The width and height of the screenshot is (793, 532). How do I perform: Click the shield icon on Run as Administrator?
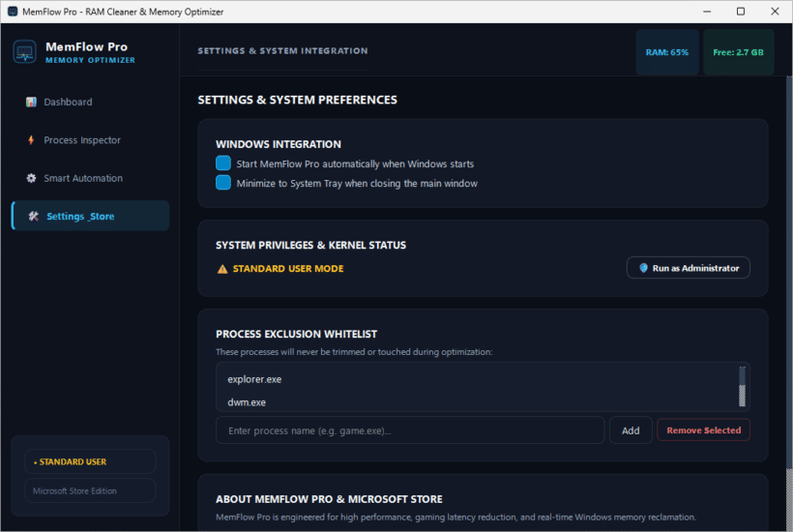pos(643,268)
